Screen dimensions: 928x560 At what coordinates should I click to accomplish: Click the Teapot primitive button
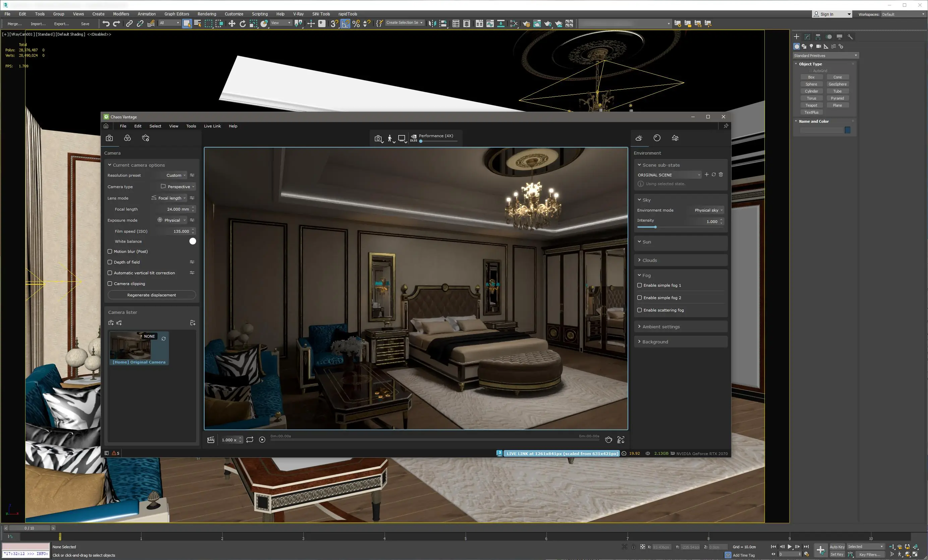click(811, 105)
